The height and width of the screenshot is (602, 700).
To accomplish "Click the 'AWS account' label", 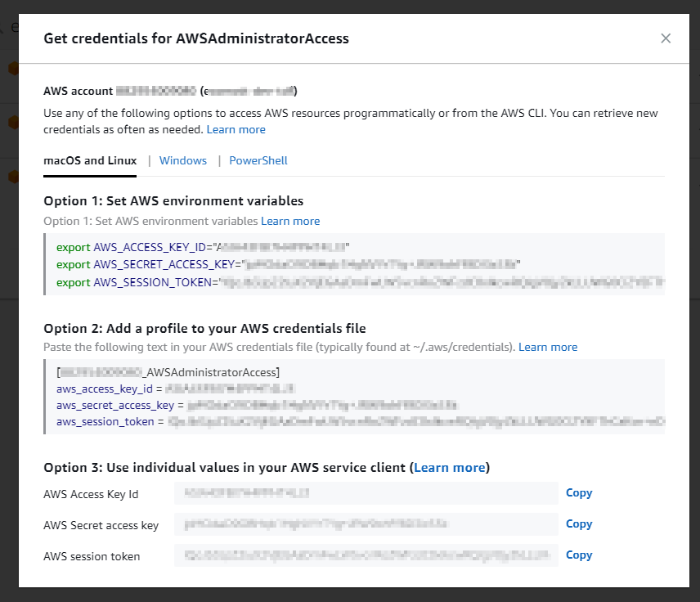I will tap(79, 91).
